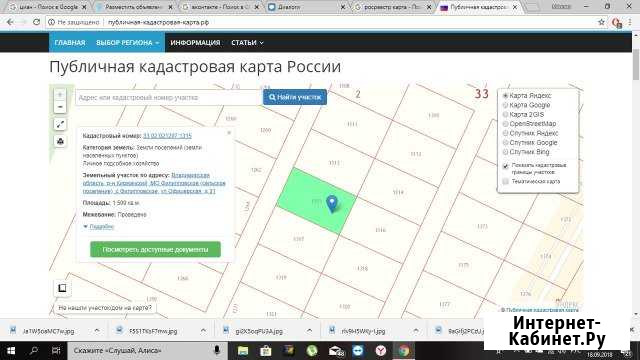Image resolution: width=640 pixels, height=360 pixels.
Task: Open ГЛАВНАЯ navigation item
Action: tap(70, 42)
